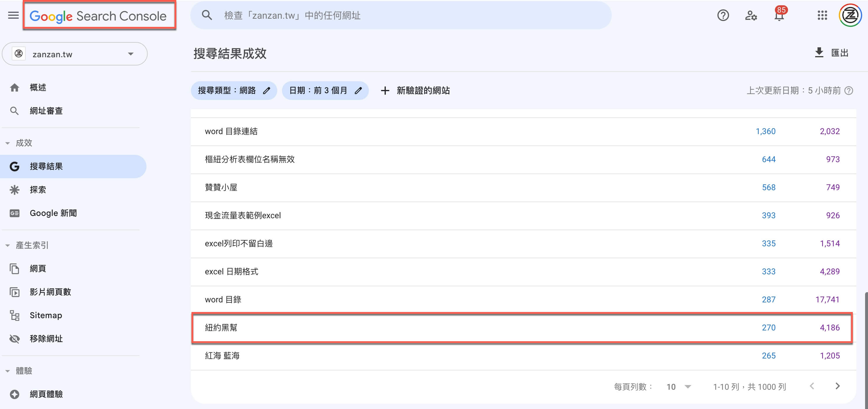Click the URL inspection search field
Screen dimensions: 868x409
coord(401,15)
